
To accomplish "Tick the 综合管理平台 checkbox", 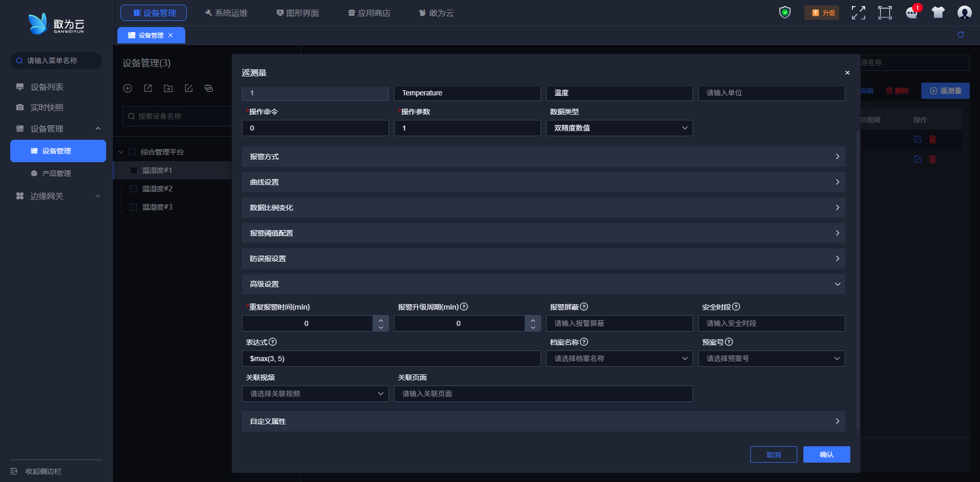I will [x=132, y=151].
